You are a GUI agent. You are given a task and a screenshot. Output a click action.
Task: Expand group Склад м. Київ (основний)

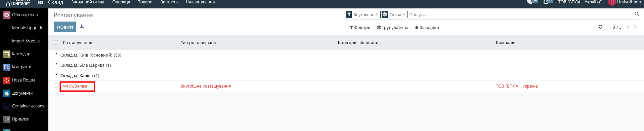pyautogui.click(x=91, y=55)
